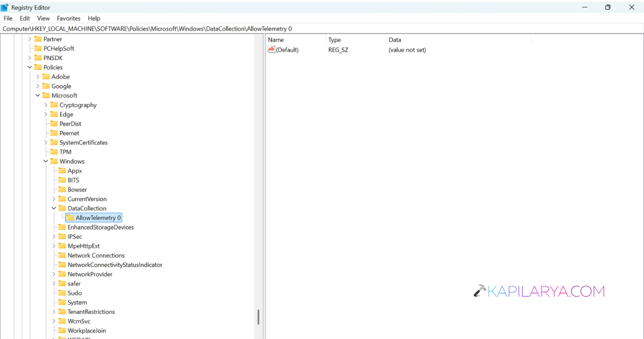Select the PeerDist key label
644x339 pixels.
[x=70, y=123]
